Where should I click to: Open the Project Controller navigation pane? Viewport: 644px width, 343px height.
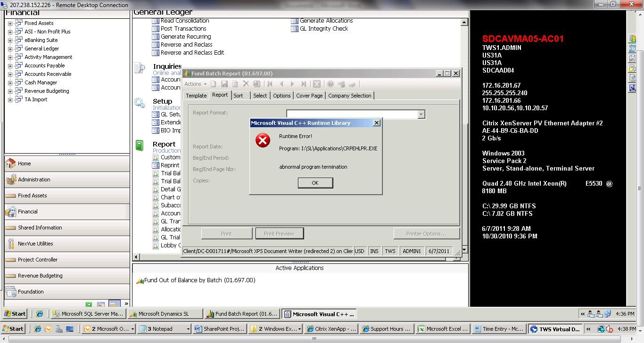pos(67,260)
